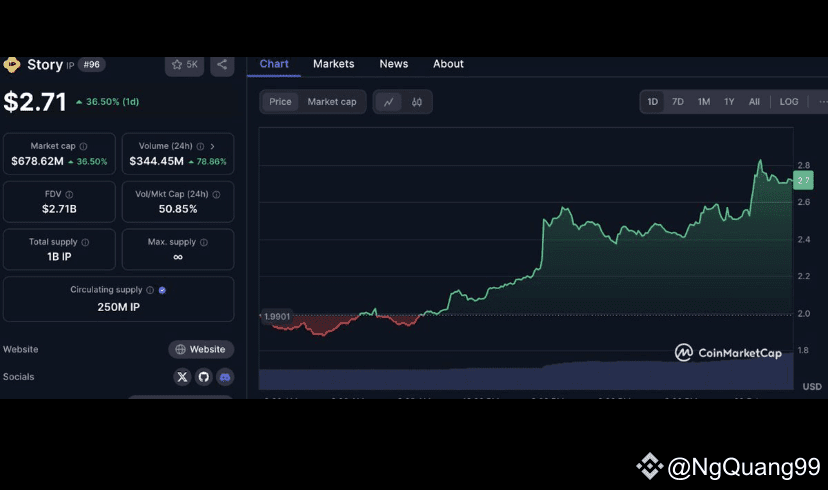Show Vol/Mkt Cap info icon
The height and width of the screenshot is (490, 828).
(217, 194)
